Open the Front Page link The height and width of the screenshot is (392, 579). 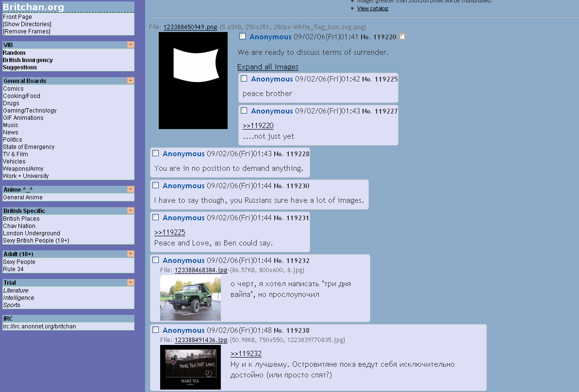(17, 17)
